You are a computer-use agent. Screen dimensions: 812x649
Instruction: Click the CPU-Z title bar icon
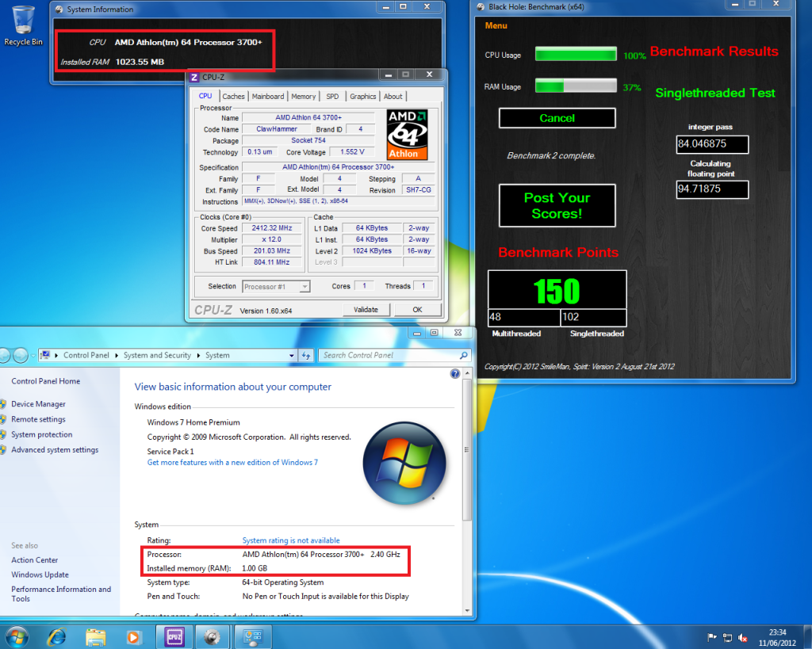194,77
